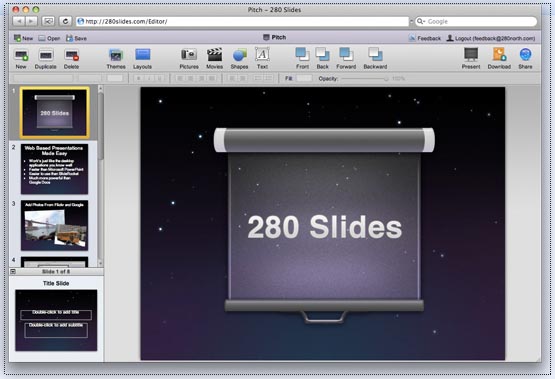The width and height of the screenshot is (555, 379).
Task: Click scroll-down arrow of slide list
Action: (x=101, y=263)
